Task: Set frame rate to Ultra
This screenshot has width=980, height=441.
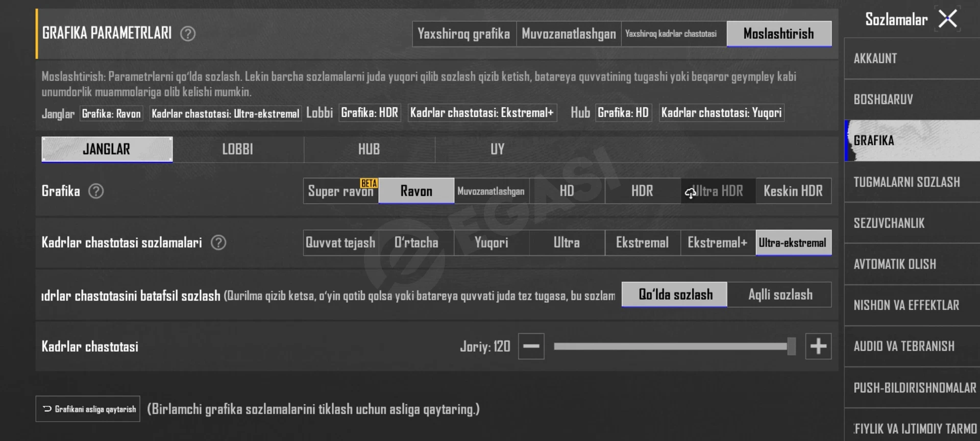Action: point(567,242)
